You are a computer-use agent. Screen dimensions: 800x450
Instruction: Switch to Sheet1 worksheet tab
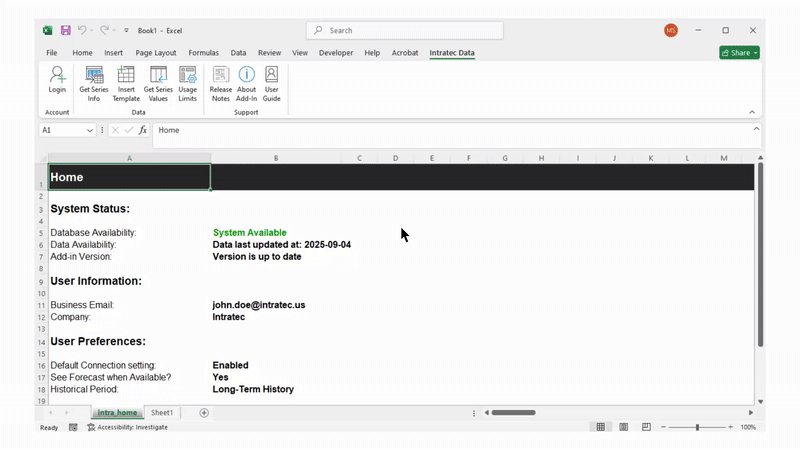tap(162, 412)
